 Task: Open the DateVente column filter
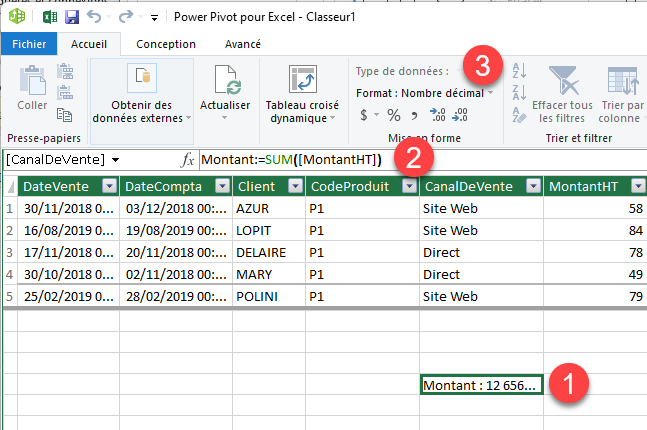[x=110, y=186]
